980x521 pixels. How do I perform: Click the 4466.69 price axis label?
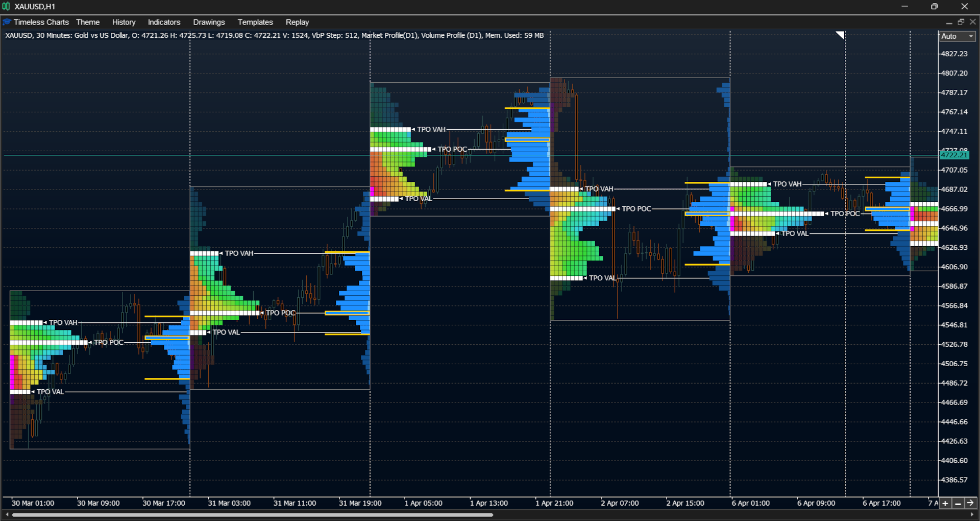point(954,403)
